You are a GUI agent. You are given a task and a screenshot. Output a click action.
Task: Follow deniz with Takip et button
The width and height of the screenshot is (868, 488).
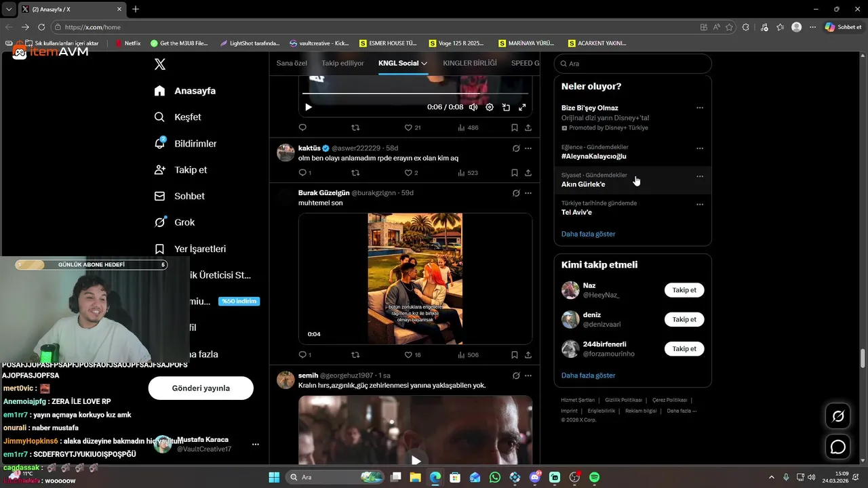[684, 319]
